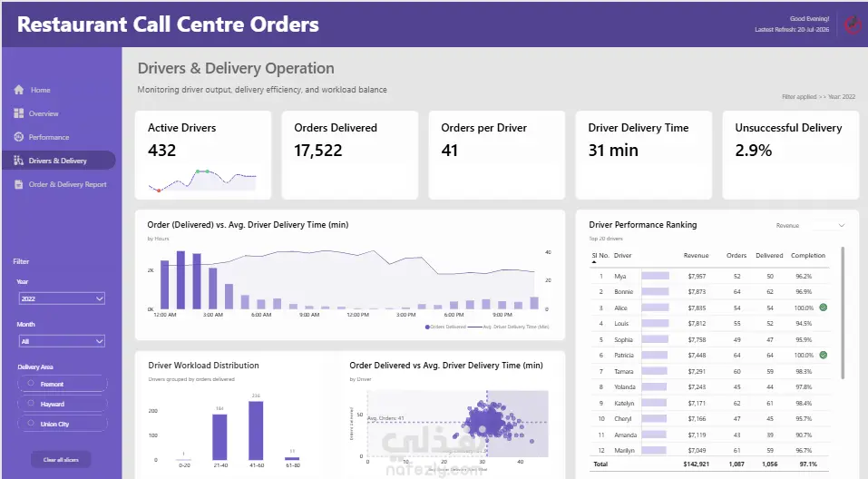The height and width of the screenshot is (479, 868).
Task: Click Mya's revenue data bar
Action: click(655, 276)
